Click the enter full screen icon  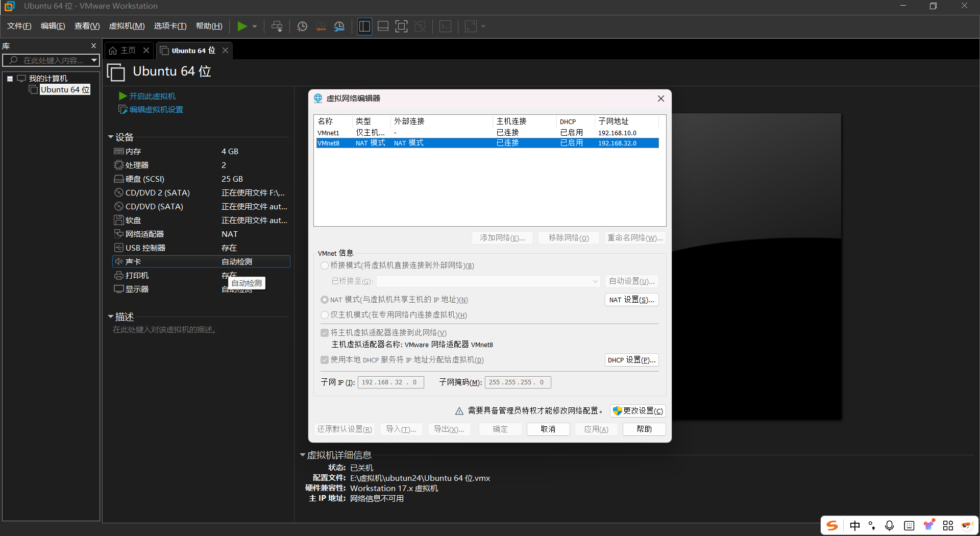click(402, 27)
